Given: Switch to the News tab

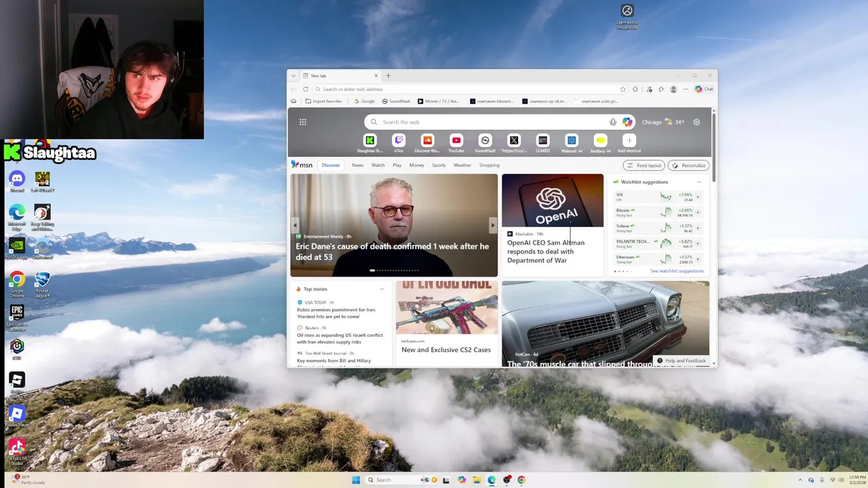Looking at the screenshot, I should 357,165.
